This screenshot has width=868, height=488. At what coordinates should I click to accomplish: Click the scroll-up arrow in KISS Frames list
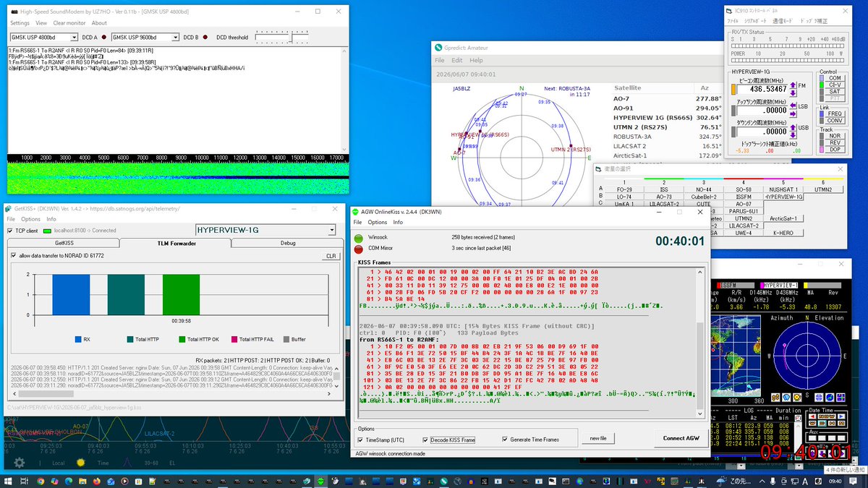[699, 272]
